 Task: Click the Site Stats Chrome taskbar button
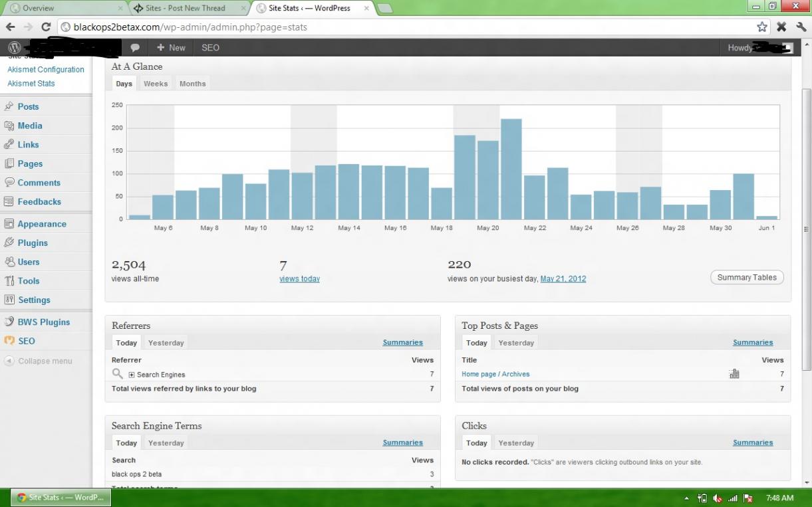point(60,498)
